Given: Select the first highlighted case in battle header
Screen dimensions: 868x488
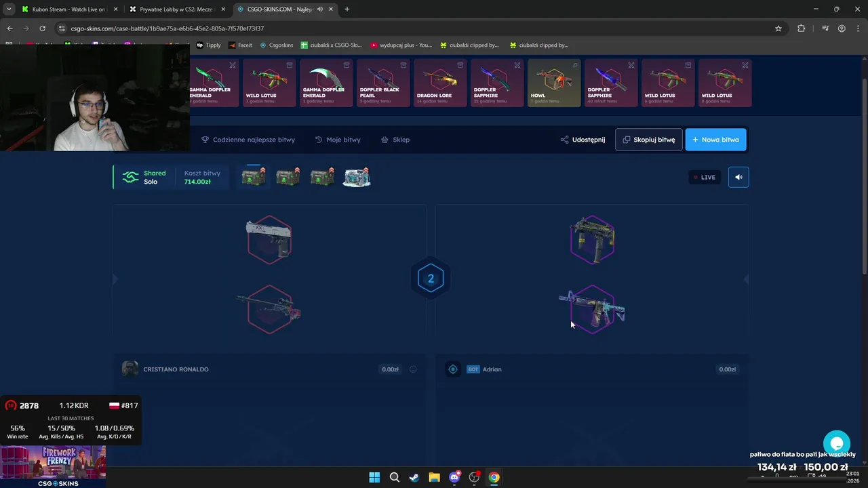Looking at the screenshot, I should [254, 177].
